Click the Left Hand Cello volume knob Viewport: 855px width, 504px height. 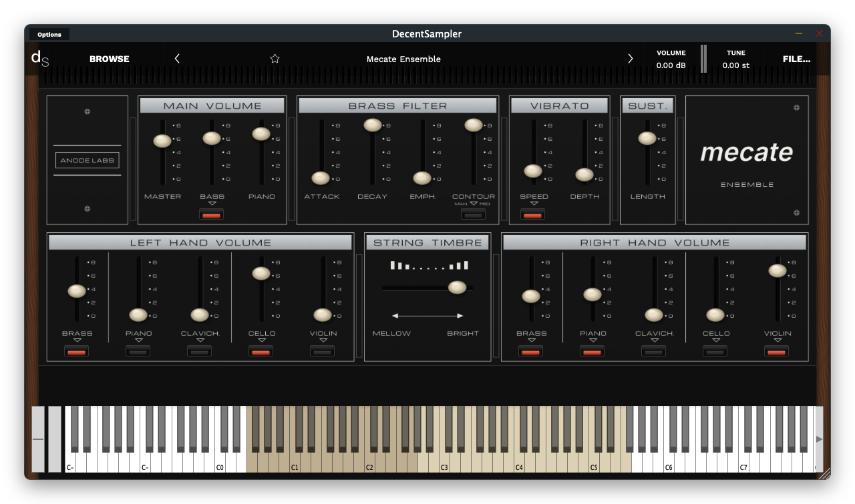[261, 274]
